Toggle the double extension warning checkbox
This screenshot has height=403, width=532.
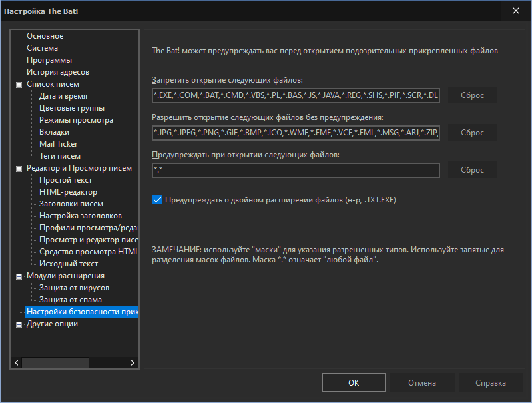[x=157, y=200]
